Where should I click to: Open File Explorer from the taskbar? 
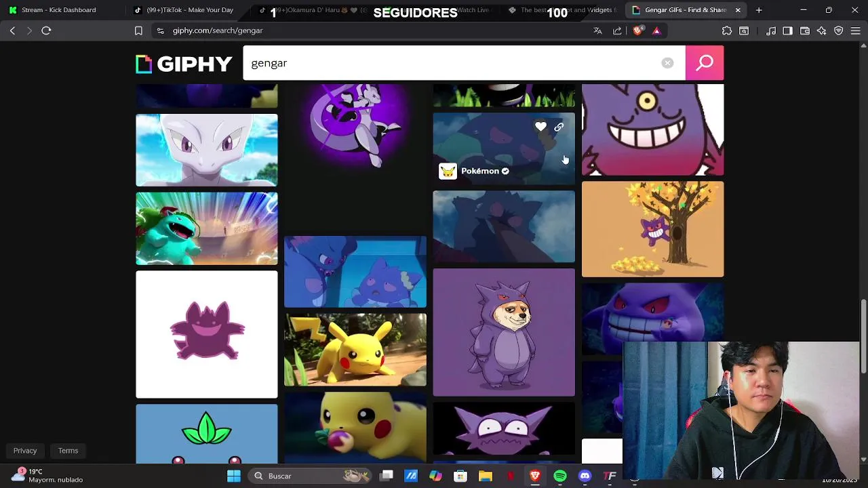pos(486,476)
